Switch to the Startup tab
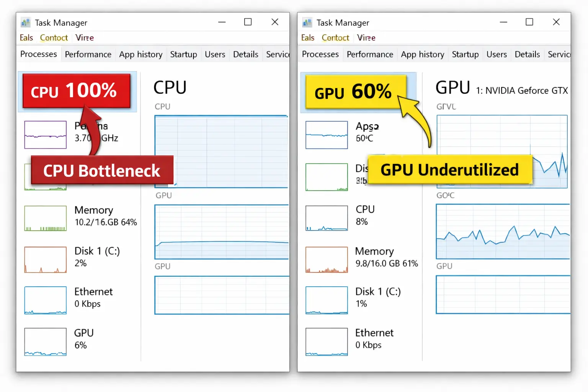Viewport: 588px width, 392px height. coord(183,54)
